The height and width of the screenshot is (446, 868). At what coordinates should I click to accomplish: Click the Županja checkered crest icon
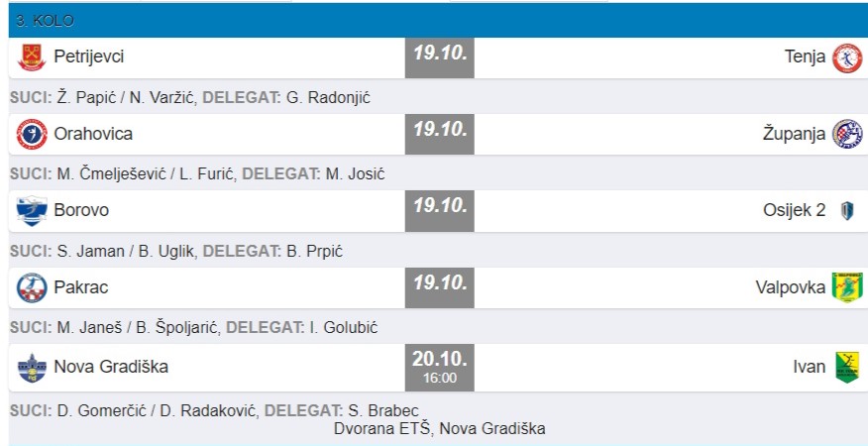tap(847, 134)
